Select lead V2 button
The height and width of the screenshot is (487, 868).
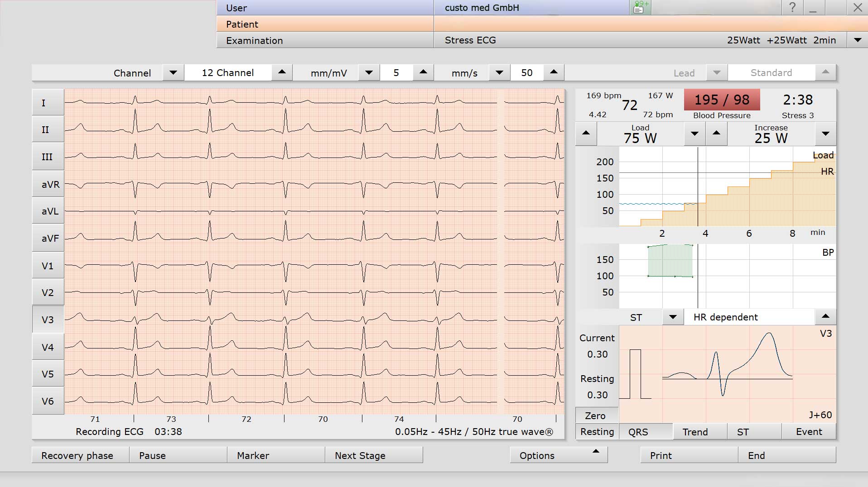(x=48, y=292)
